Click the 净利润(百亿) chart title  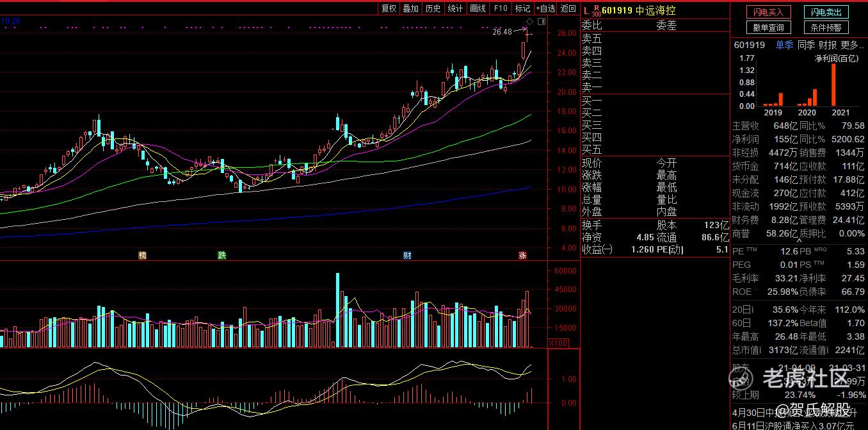(838, 59)
